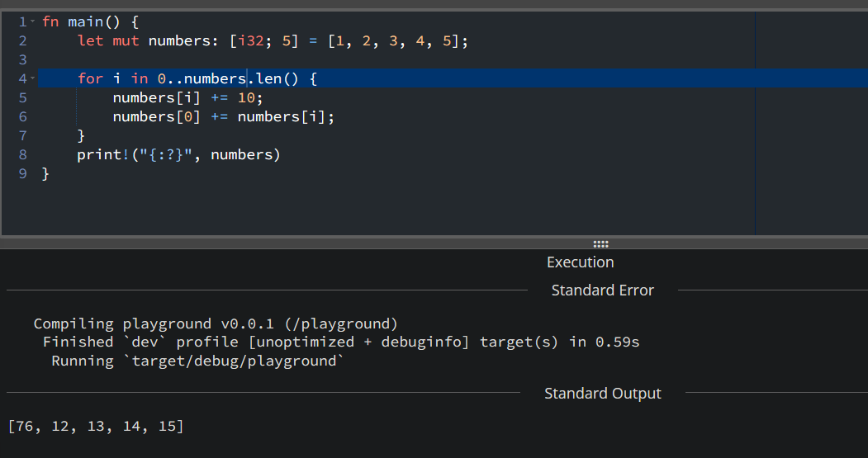Click line number 7 in the gutter
Screen dimensions: 868x458
tap(22, 135)
